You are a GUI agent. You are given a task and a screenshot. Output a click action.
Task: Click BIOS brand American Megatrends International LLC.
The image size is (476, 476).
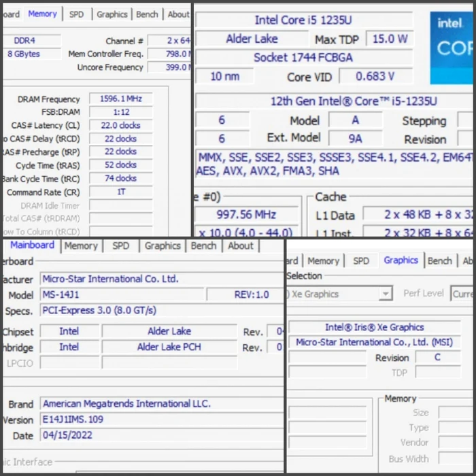(161, 404)
